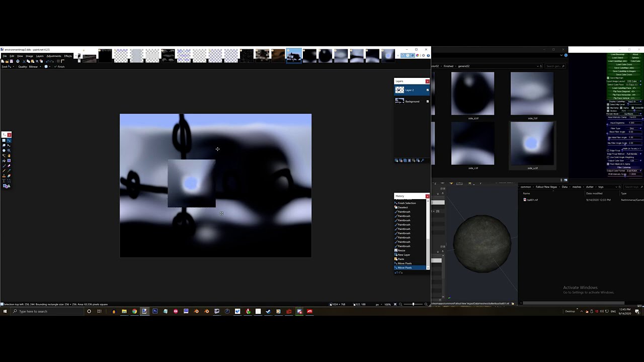This screenshot has height=362, width=644.
Task: Toggle Save Mipchain checkbox
Action: [608, 78]
